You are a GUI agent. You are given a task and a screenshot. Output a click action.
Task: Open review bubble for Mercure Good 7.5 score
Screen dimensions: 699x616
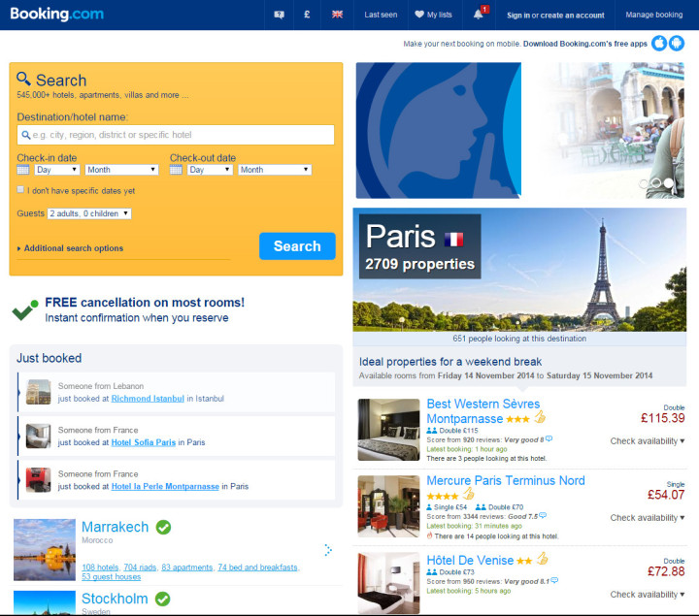click(543, 516)
